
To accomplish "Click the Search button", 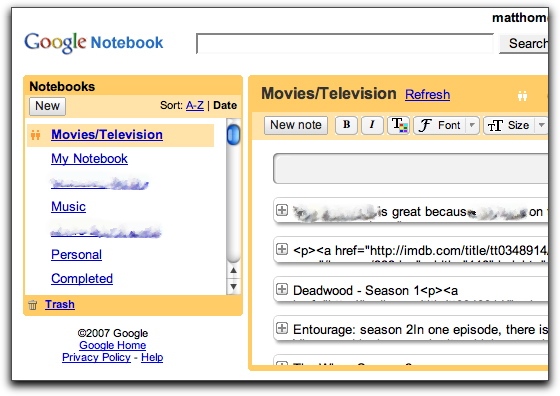I will tap(524, 44).
